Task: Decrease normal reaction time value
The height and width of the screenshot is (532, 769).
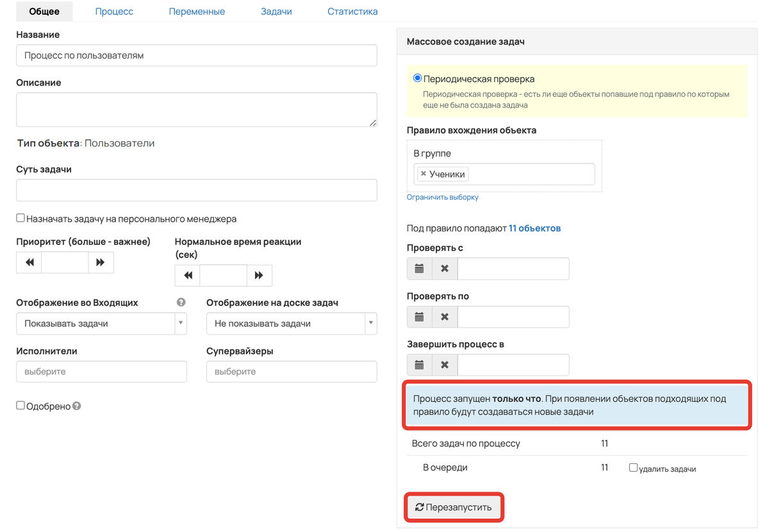Action: pos(188,276)
